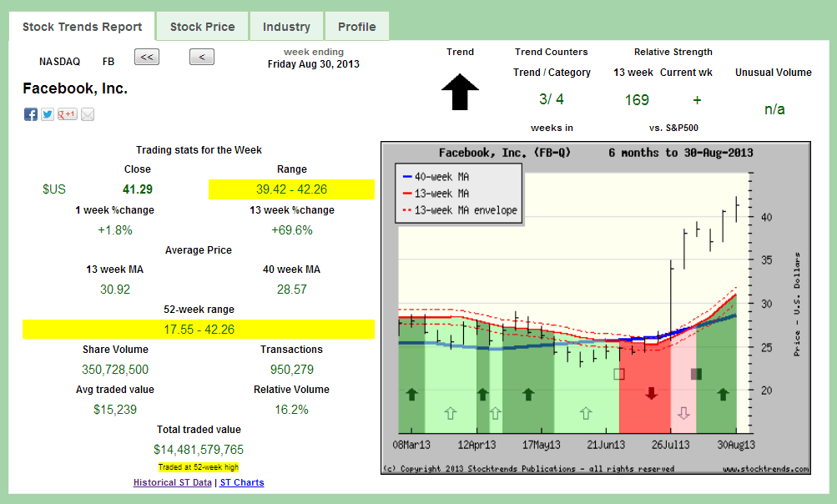Viewport: 837px width, 504px height.
Task: Click the highlighted weekly range "39.42 - 42.26"
Action: point(291,189)
